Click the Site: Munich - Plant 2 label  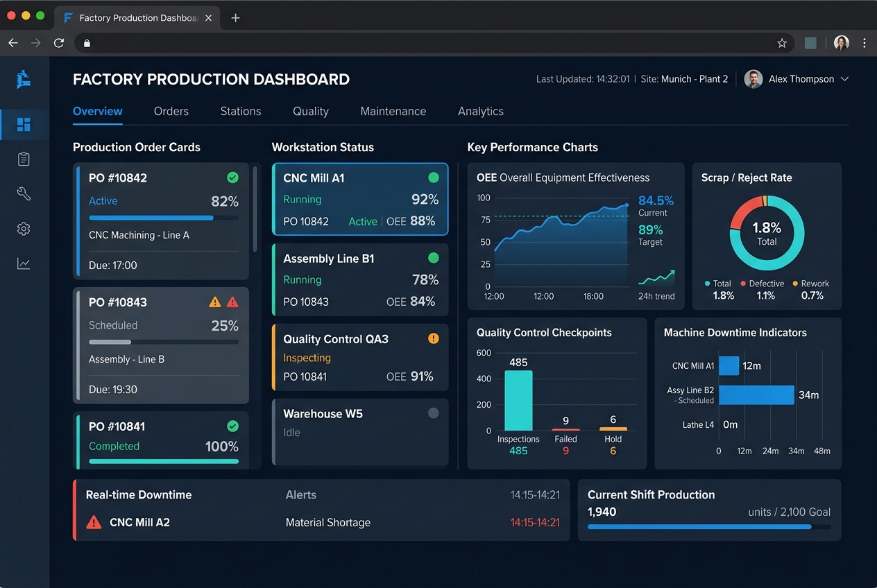(x=684, y=79)
